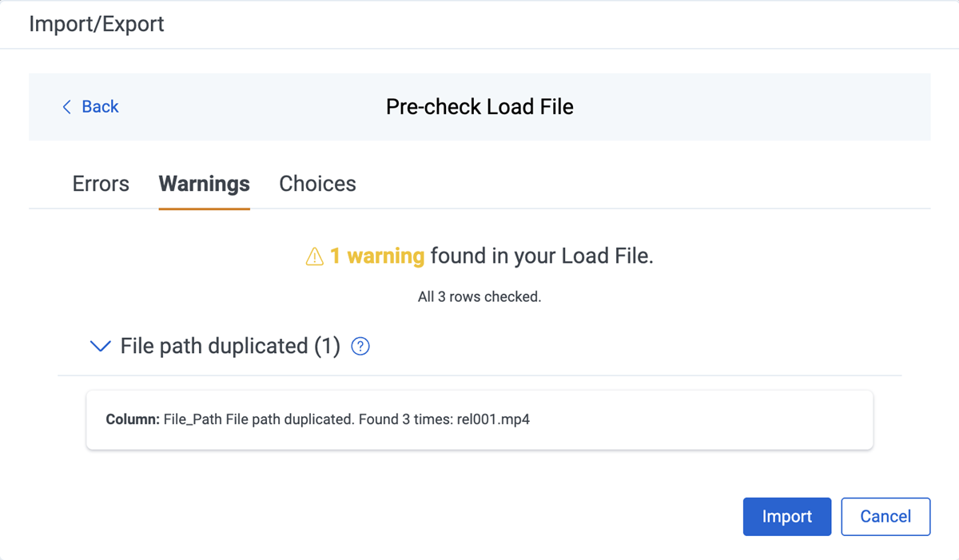Select the File_Path duplicated warning card
Viewport: 959px width, 560px height.
click(479, 419)
